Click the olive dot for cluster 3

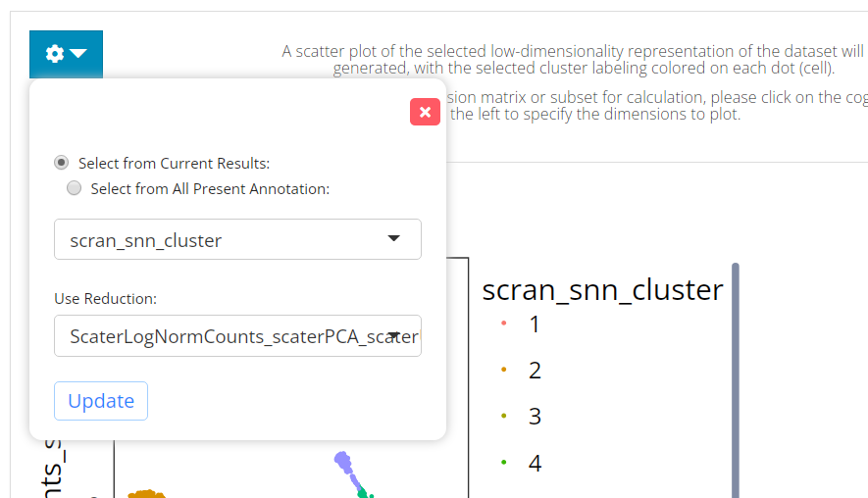coord(503,417)
